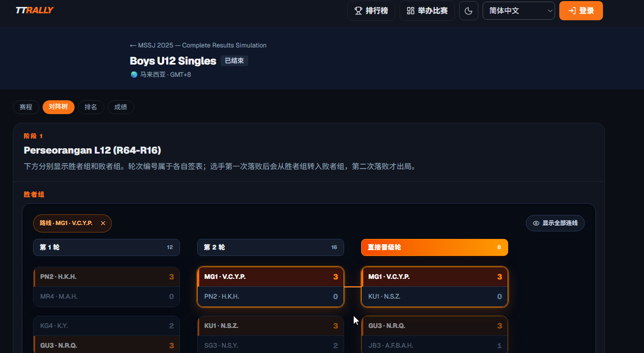The image size is (644, 353).
Task: Click the TTRALLY logo
Action: click(x=35, y=10)
